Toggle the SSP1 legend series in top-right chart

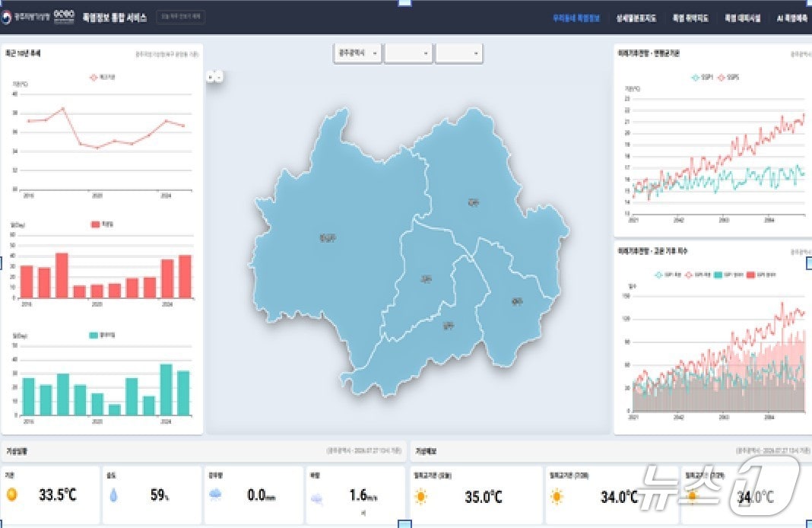(x=703, y=77)
